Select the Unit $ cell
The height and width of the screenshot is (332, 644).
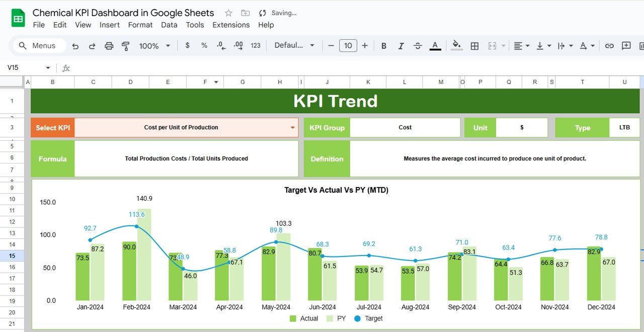click(x=522, y=128)
